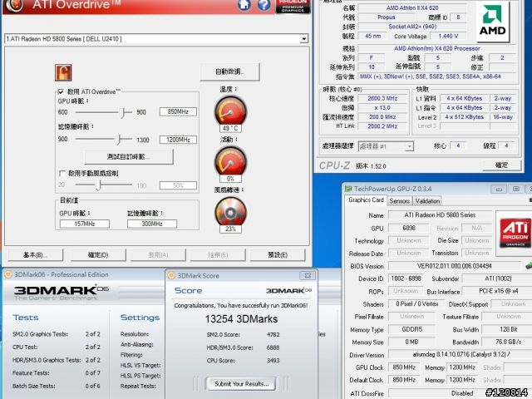Switch to the Sensors tab in GPU-Z
This screenshot has height=399, width=532.
pyautogui.click(x=399, y=201)
